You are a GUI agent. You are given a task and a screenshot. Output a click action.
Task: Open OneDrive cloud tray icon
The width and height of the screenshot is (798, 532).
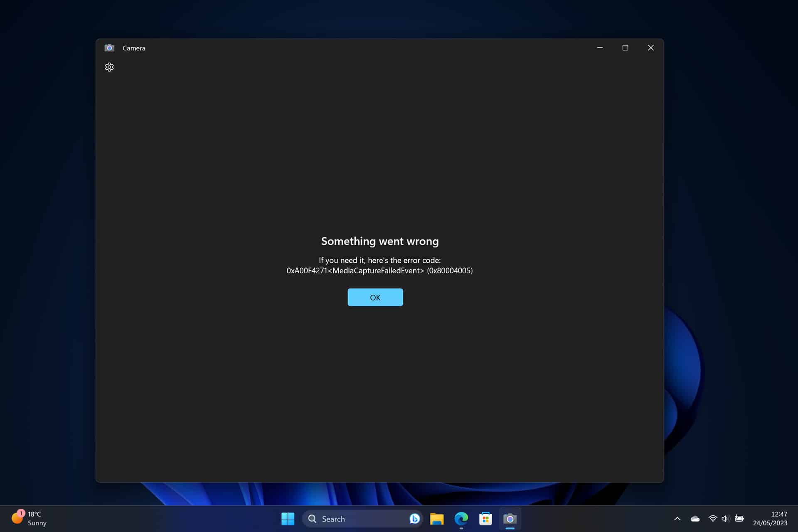pyautogui.click(x=695, y=519)
